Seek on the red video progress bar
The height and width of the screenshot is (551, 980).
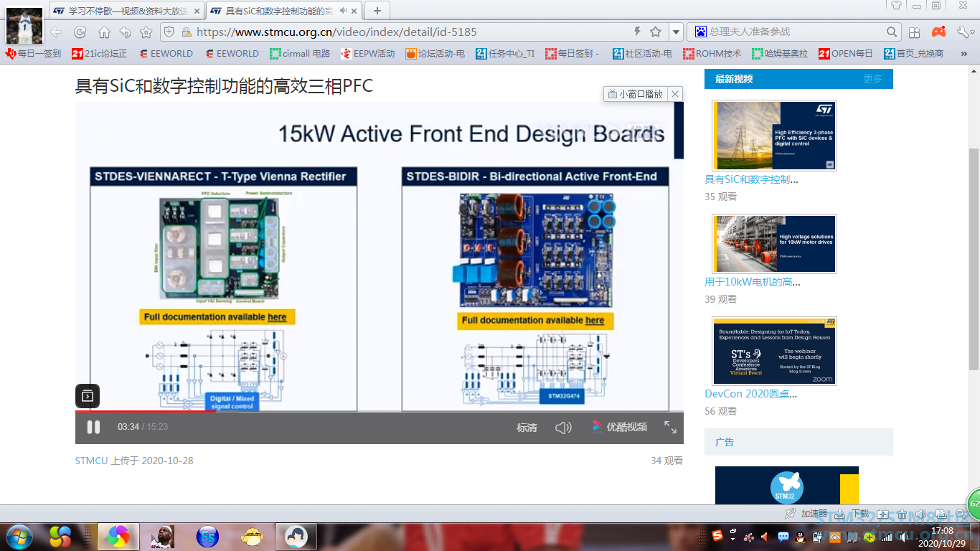(x=145, y=411)
